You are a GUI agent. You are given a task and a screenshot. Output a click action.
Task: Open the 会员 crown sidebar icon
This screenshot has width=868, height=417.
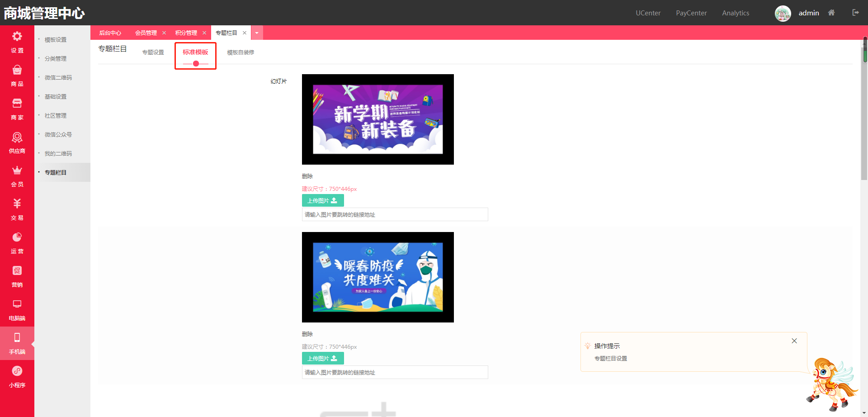[x=17, y=171]
